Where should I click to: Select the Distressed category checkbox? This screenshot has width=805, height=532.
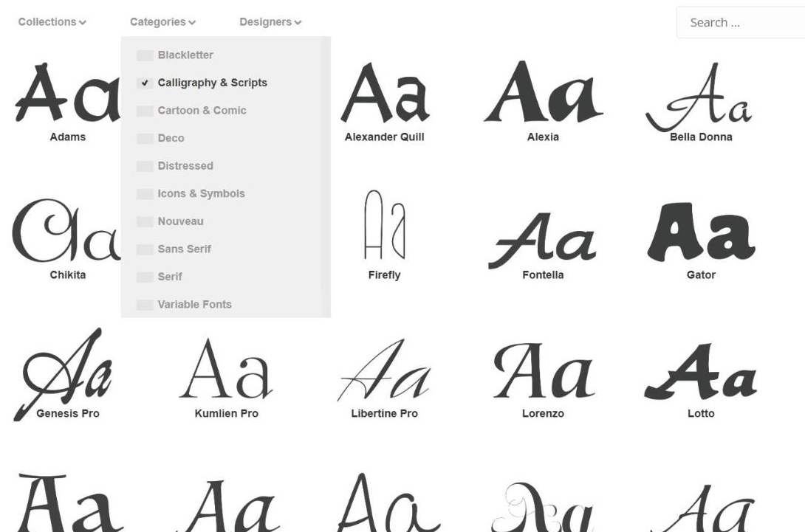pos(145,166)
